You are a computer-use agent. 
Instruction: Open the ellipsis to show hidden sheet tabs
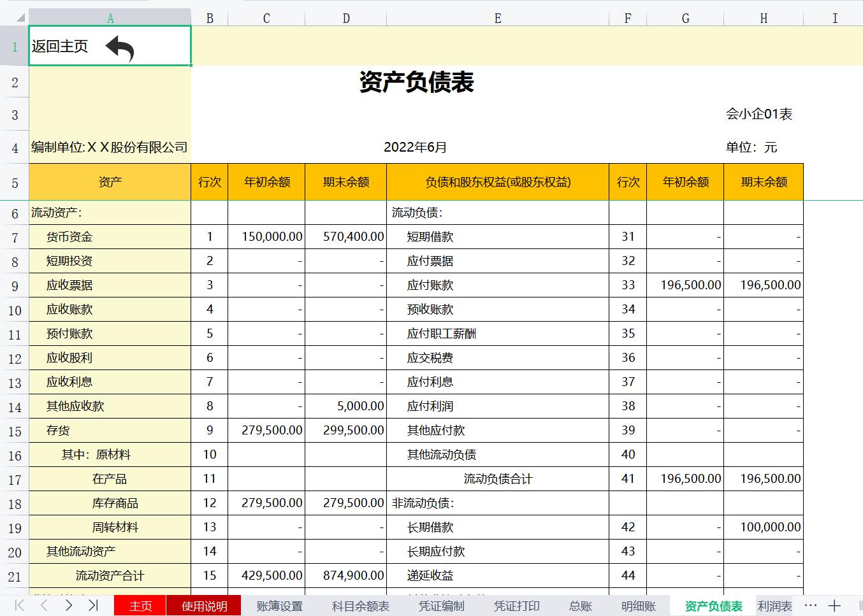[811, 606]
